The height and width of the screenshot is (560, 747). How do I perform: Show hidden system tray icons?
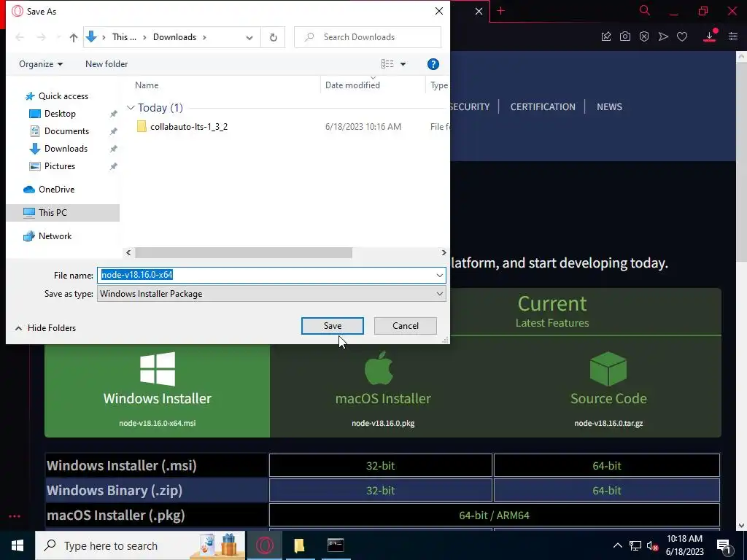click(617, 545)
